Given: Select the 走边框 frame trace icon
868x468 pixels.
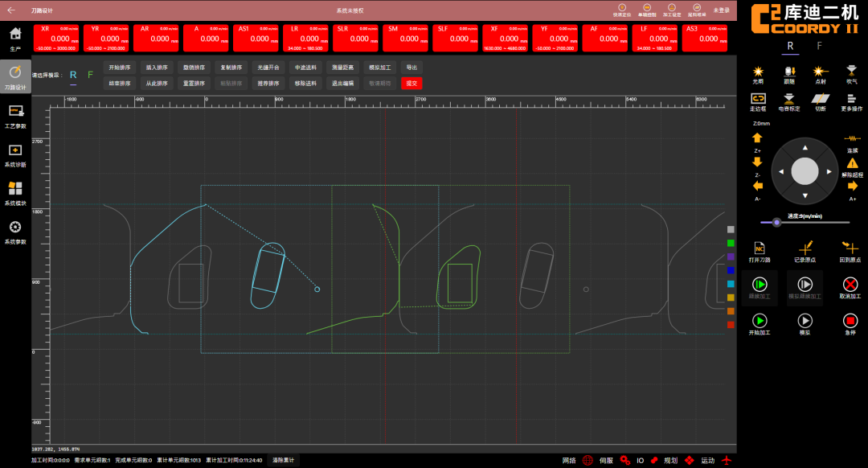Looking at the screenshot, I should point(757,98).
